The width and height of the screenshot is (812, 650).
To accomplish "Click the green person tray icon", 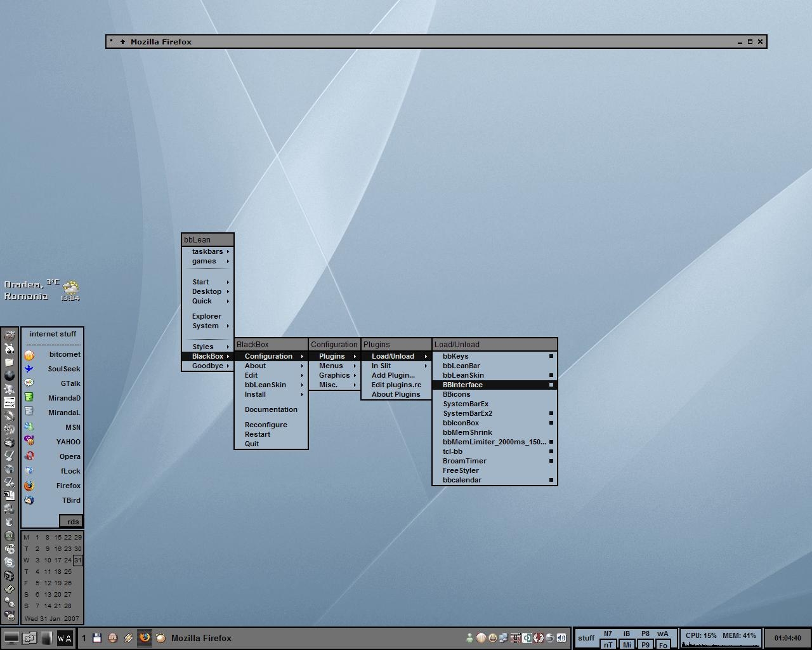I will [x=469, y=638].
